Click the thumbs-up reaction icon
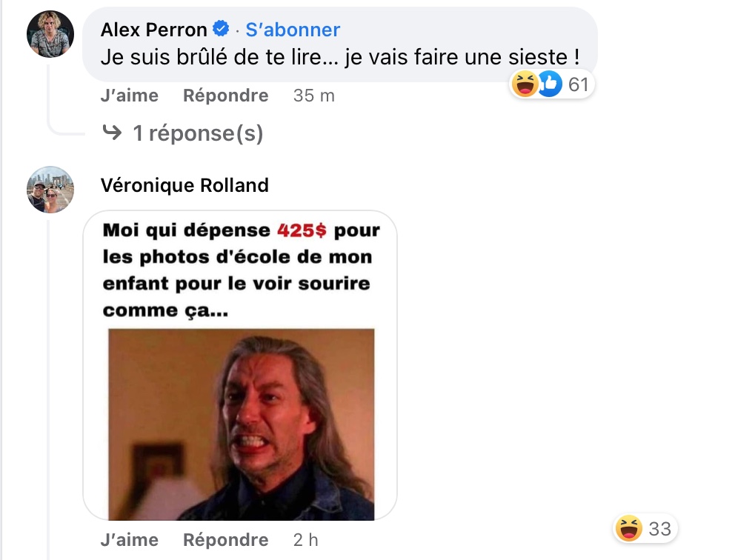Viewport: 735px width, 560px height. [551, 84]
